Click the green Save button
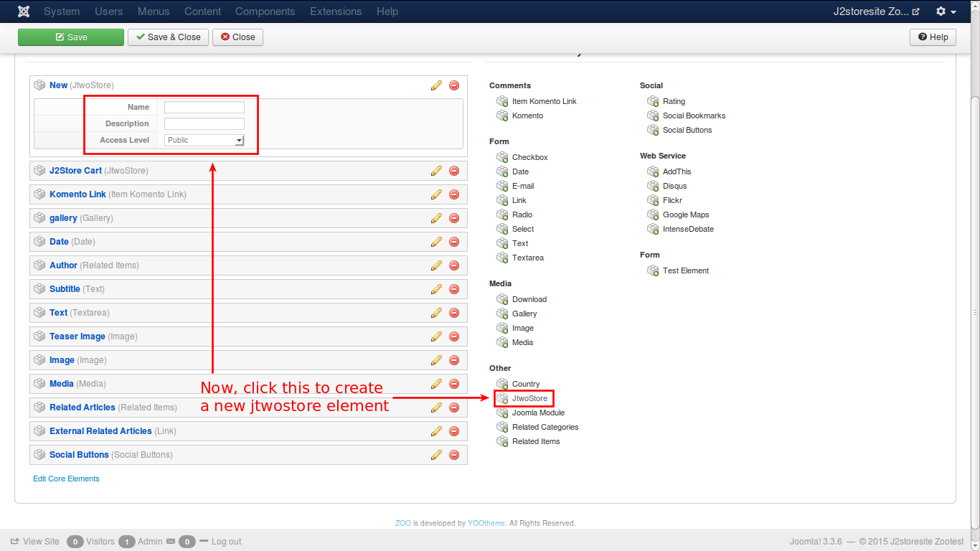980x551 pixels. tap(71, 37)
